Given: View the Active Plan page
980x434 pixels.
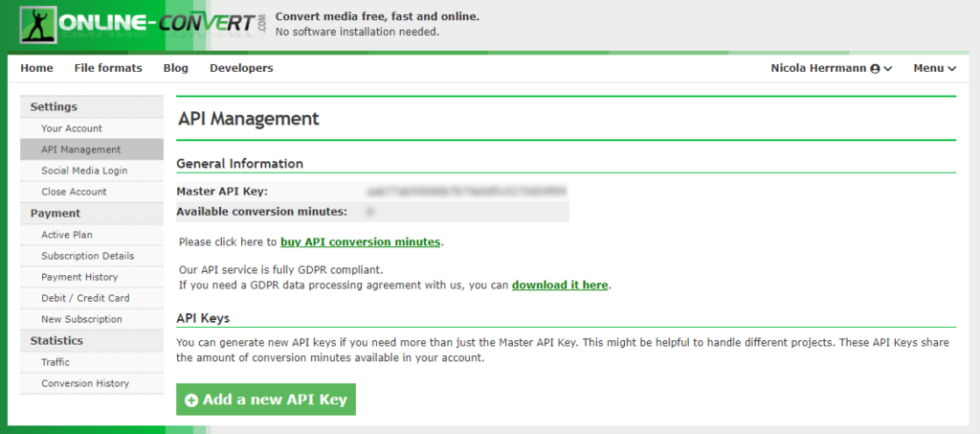Looking at the screenshot, I should coord(92,235).
